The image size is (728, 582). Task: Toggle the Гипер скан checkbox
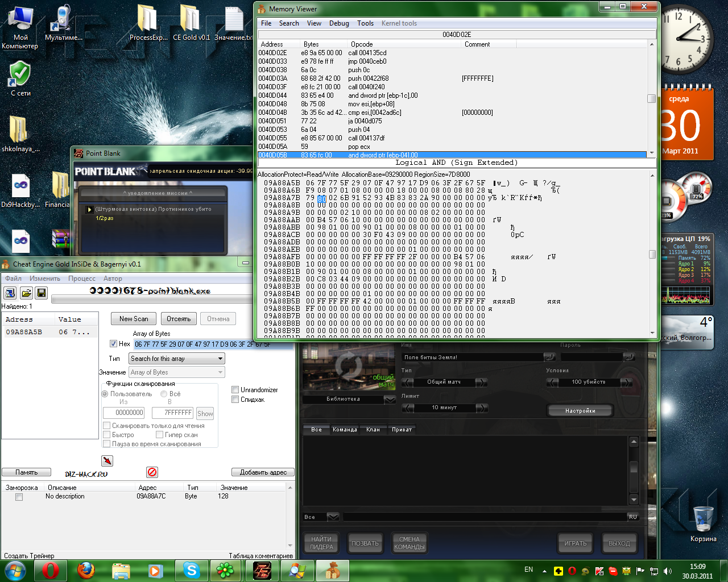click(159, 434)
